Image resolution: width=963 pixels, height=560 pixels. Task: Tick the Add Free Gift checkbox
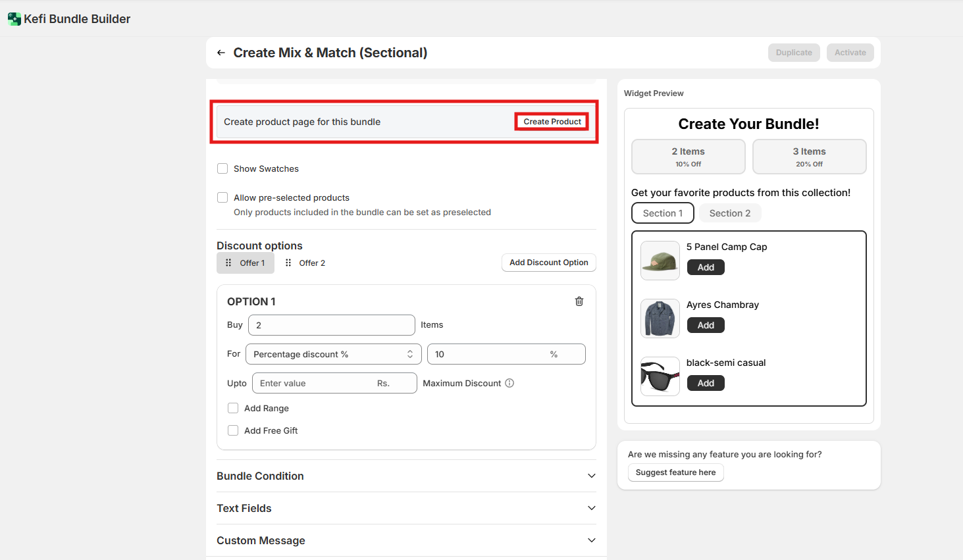click(x=233, y=430)
